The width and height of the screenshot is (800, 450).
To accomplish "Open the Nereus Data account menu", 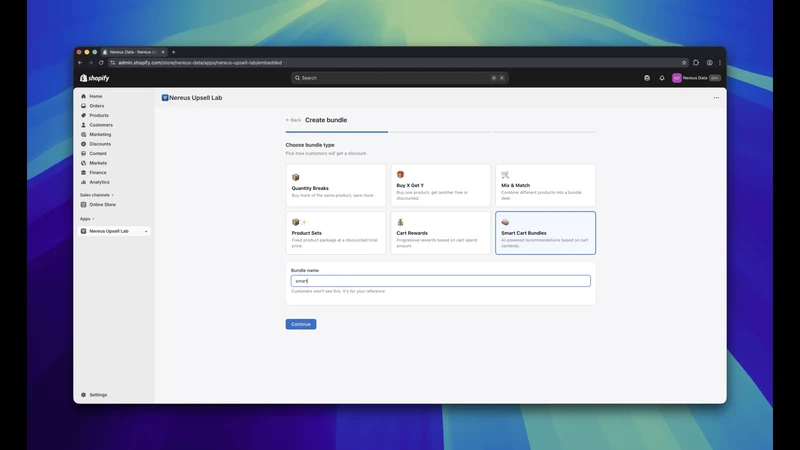I will 696,78.
